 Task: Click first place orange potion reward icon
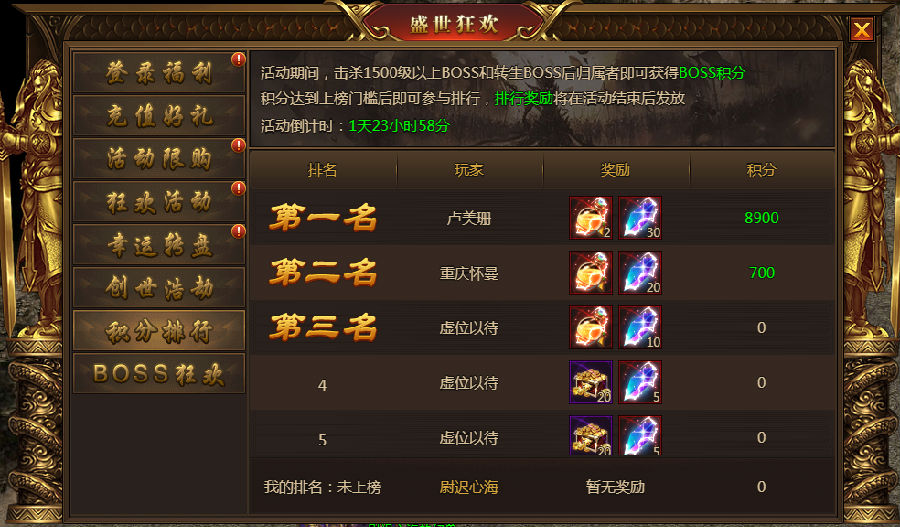coord(591,218)
